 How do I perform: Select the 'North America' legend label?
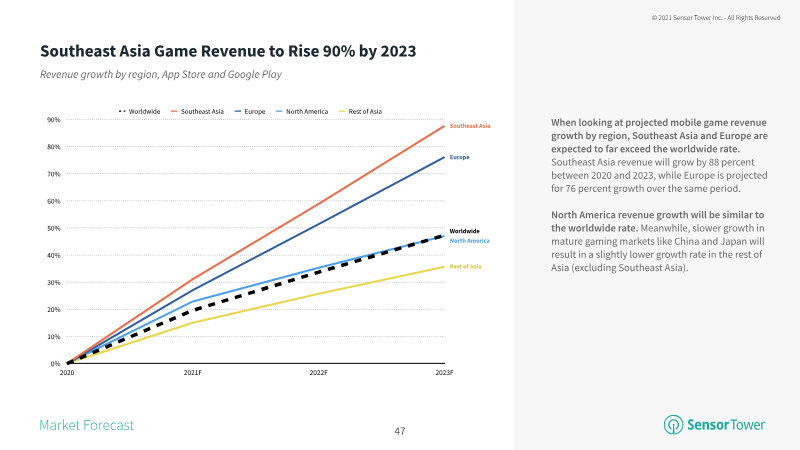307,111
